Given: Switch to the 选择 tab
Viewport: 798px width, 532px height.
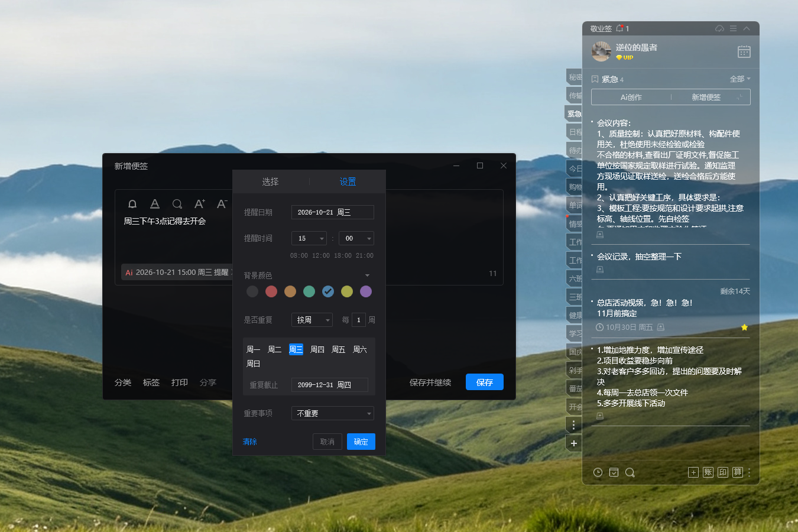Looking at the screenshot, I should coord(271,181).
